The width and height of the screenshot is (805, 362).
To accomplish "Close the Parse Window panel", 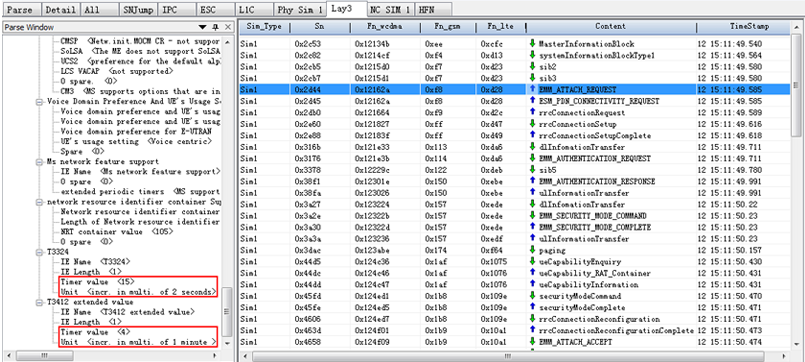I will pos(227,27).
